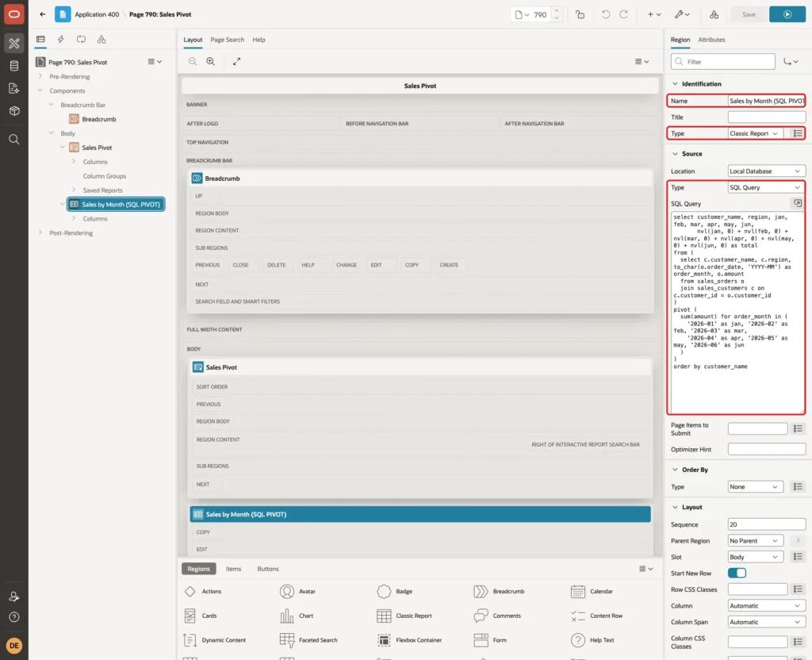Open the help question mark icon
Screen dimensions: 812x660
pos(14,617)
